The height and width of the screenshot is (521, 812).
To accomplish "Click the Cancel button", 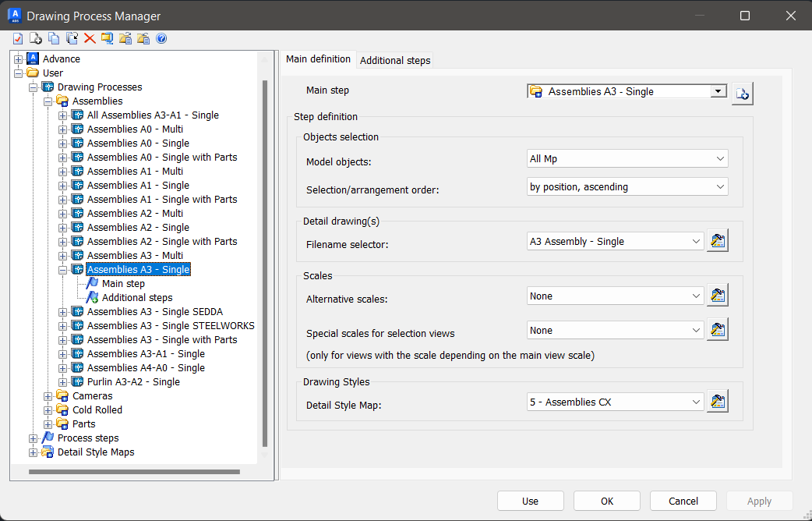I will click(683, 501).
